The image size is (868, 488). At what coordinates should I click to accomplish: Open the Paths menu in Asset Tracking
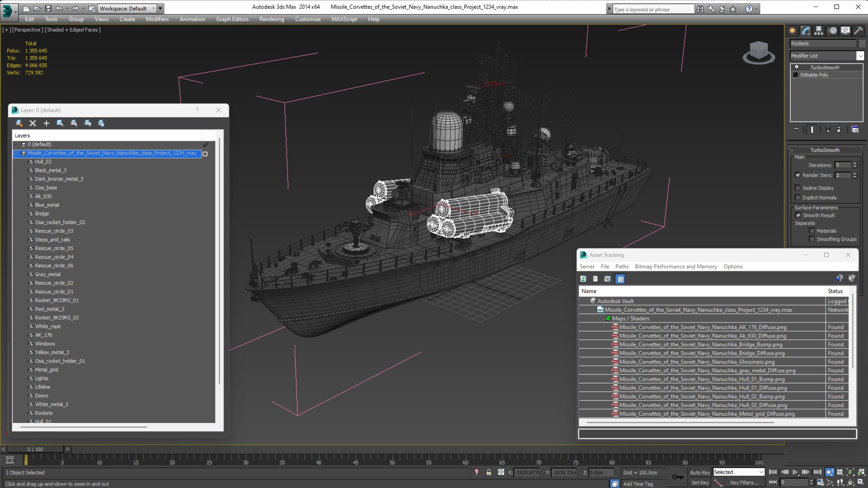click(622, 267)
